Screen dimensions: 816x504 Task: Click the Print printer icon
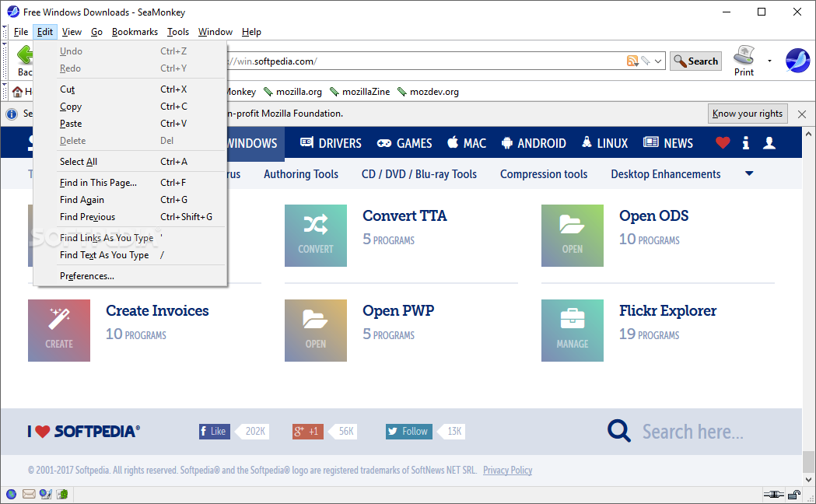tap(744, 55)
